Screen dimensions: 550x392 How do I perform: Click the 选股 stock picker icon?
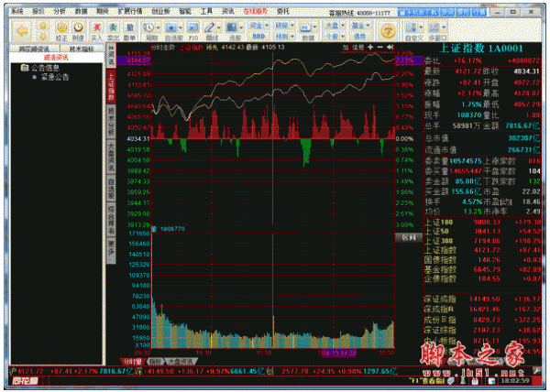(232, 27)
